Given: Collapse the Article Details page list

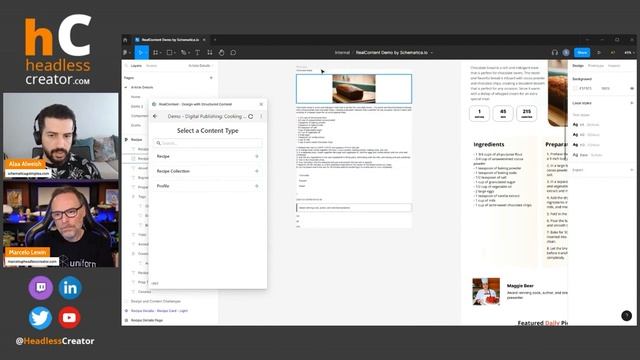Looking at the screenshot, I should point(126,87).
